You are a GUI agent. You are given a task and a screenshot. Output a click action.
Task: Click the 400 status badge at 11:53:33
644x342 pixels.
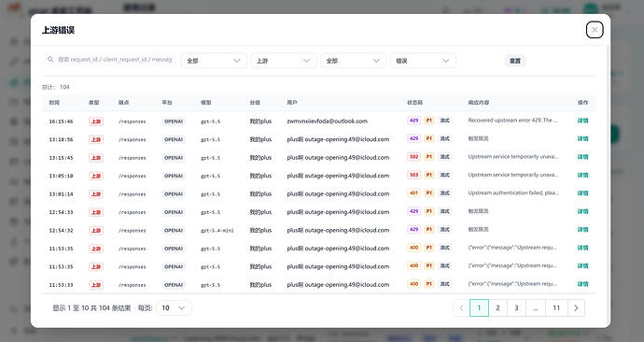pyautogui.click(x=414, y=284)
